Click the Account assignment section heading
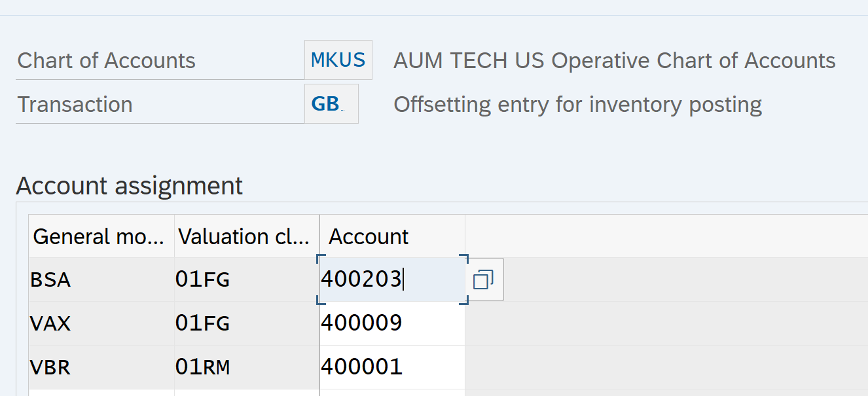Viewport: 868px width, 396px height. click(129, 186)
